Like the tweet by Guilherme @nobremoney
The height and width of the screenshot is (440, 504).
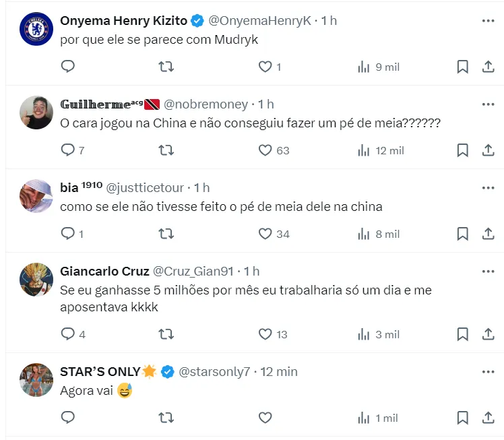265,150
